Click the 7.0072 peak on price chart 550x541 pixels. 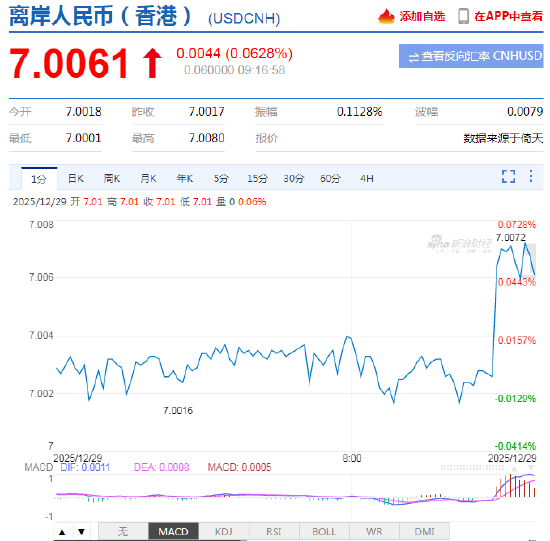525,243
